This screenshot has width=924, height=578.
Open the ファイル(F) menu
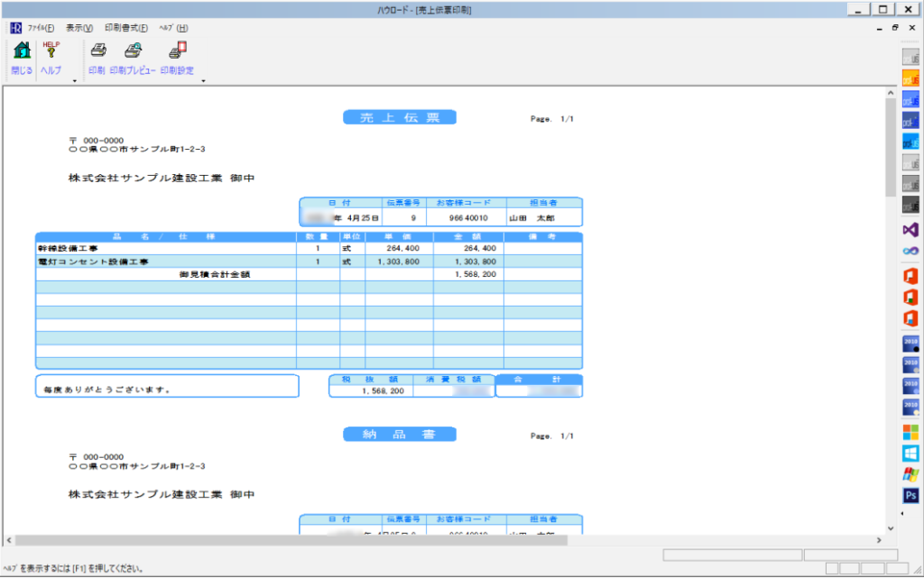42,28
